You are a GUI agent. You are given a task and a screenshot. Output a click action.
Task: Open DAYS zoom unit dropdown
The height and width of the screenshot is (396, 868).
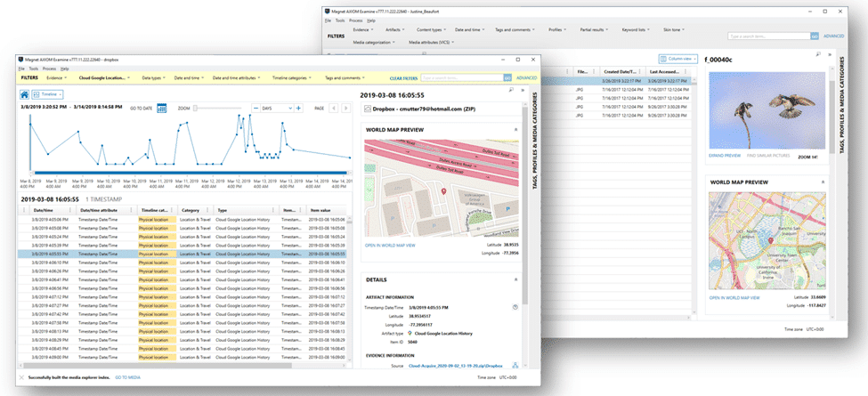click(x=278, y=109)
